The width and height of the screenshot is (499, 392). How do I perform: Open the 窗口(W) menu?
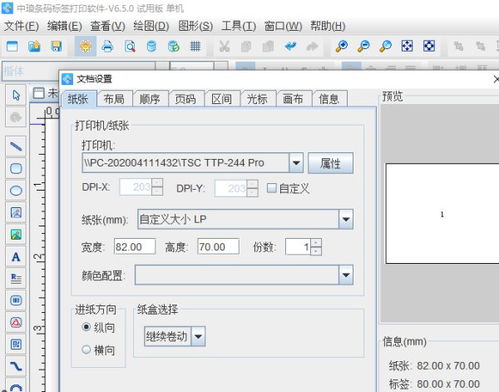(x=283, y=26)
